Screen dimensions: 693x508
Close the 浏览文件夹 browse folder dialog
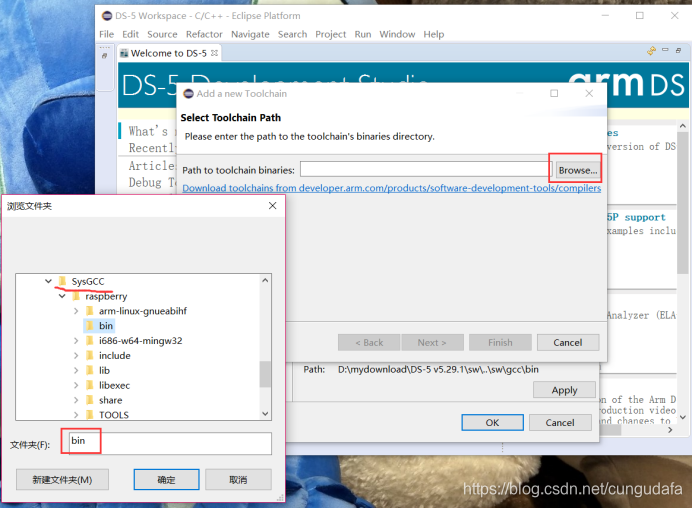click(273, 206)
